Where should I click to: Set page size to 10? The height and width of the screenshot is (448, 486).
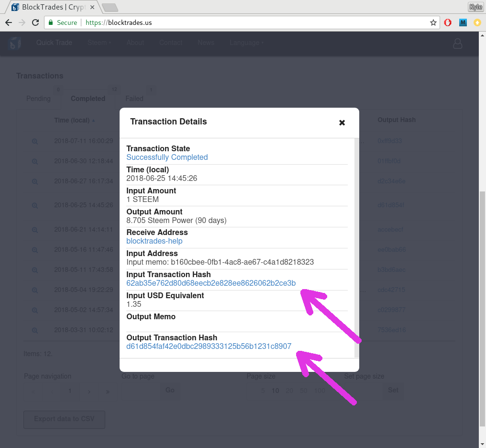tap(275, 391)
